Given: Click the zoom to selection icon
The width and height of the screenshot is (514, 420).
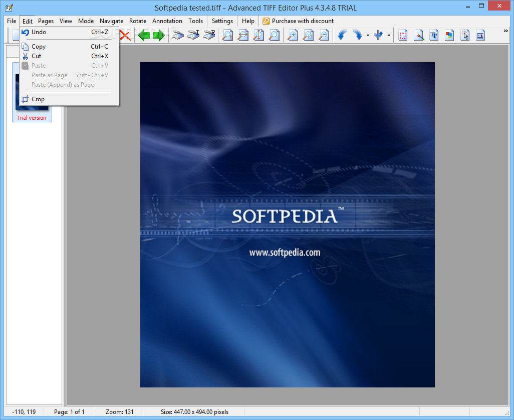Looking at the screenshot, I should tap(308, 35).
